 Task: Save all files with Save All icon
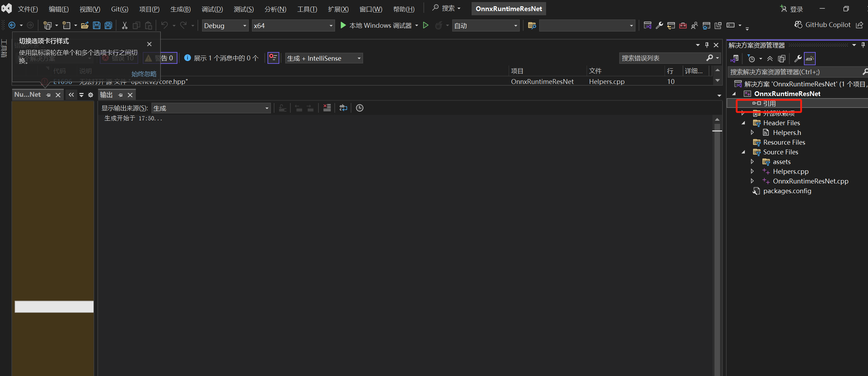(108, 25)
